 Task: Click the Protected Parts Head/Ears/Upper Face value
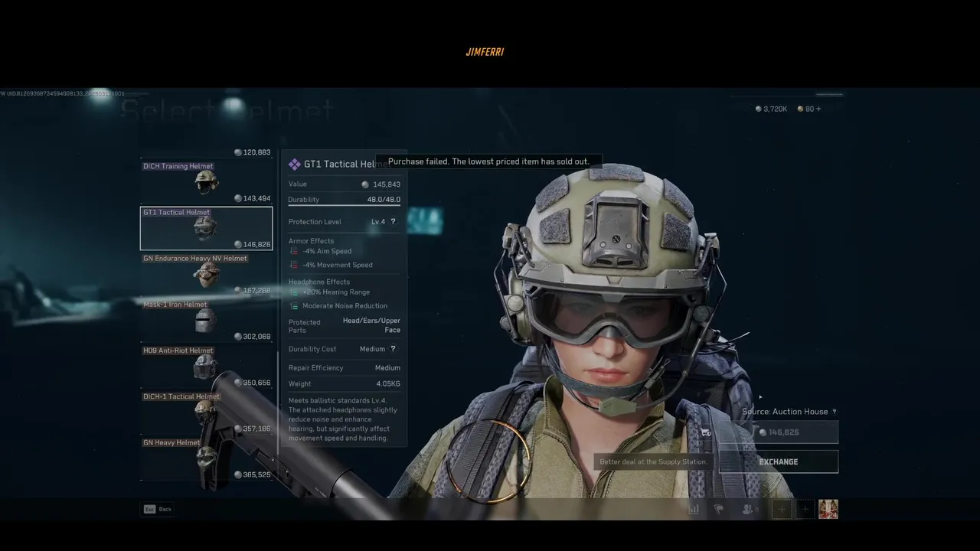point(371,325)
